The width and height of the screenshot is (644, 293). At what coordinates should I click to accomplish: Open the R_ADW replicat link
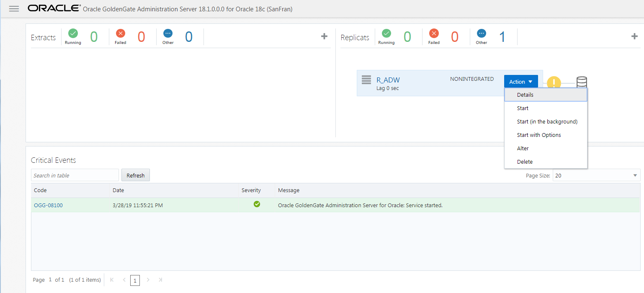(x=388, y=80)
